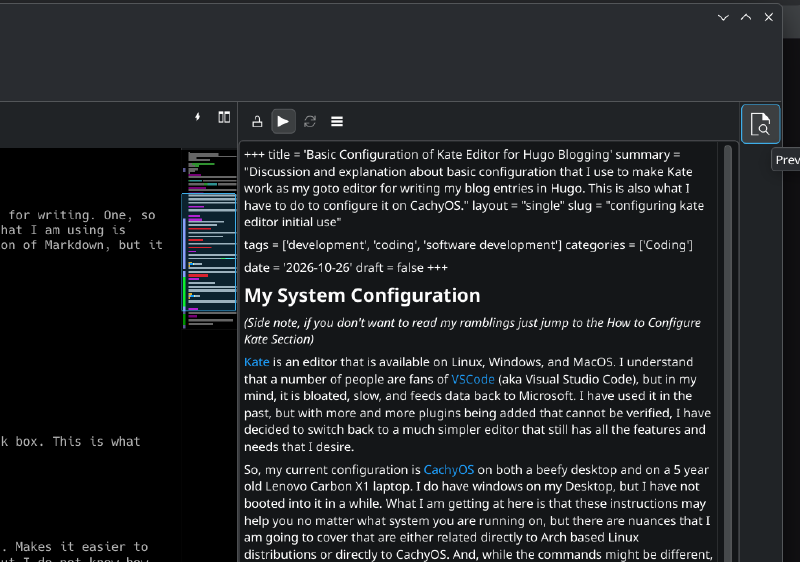Click the date draft front matter line

346,268
